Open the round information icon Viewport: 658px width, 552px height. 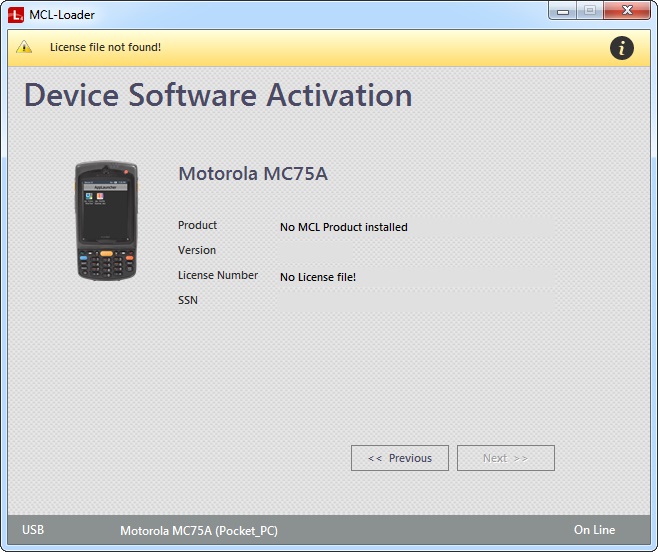[x=621, y=47]
